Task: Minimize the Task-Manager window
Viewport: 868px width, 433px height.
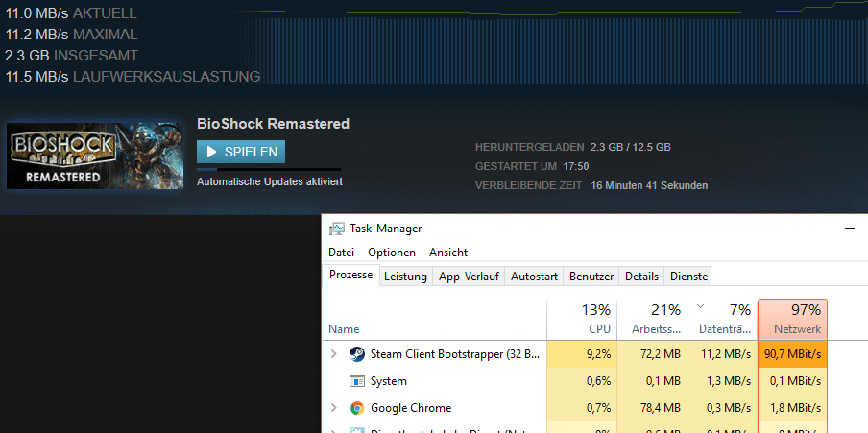Action: [850, 229]
